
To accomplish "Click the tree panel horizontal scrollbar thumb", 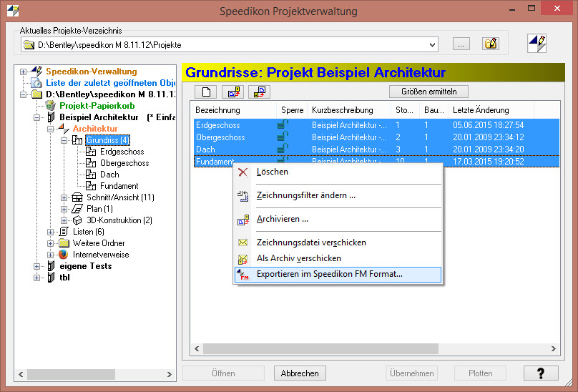I will click(x=71, y=374).
